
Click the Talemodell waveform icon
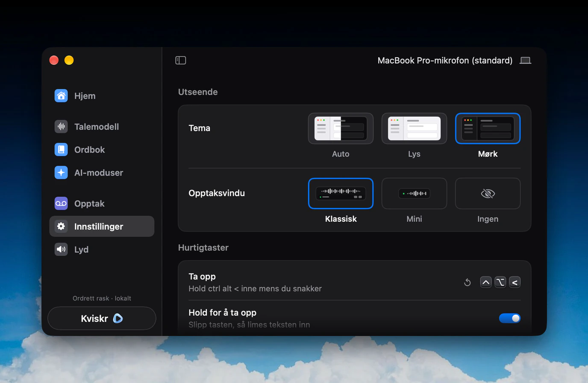[61, 127]
